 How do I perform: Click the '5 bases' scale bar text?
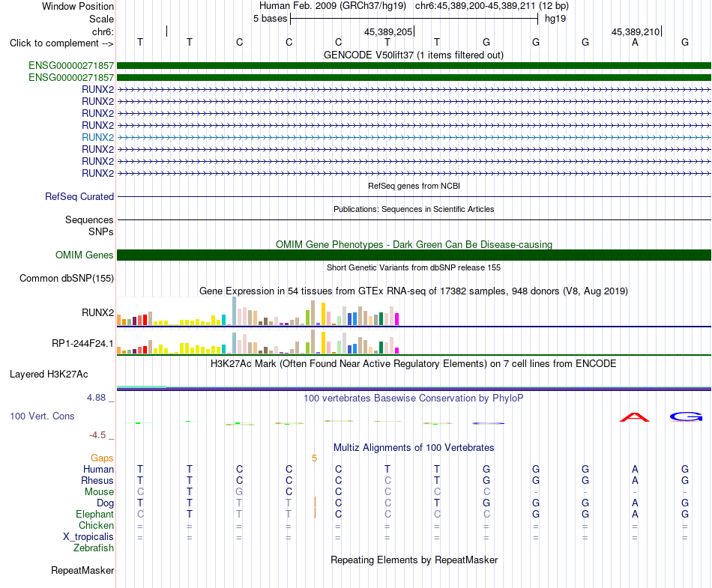(x=270, y=19)
